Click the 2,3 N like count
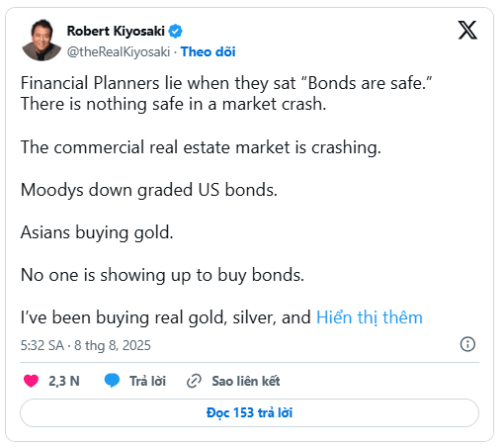 click(64, 381)
